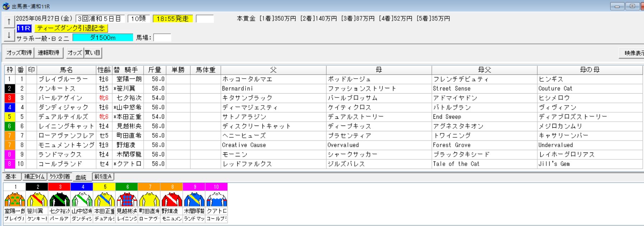Click the 斤量 column header
Viewport: 644px width, 226px height.
(155, 70)
